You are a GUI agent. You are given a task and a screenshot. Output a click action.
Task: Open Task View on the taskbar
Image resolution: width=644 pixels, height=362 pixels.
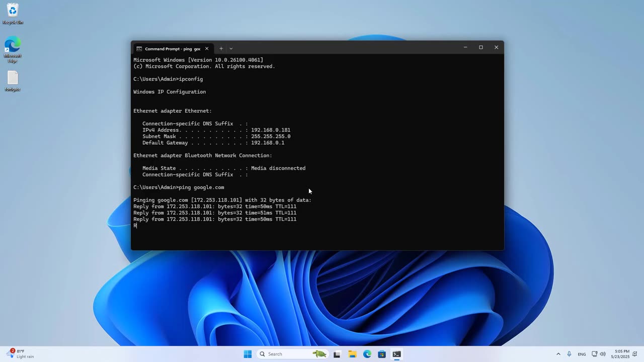point(337,354)
